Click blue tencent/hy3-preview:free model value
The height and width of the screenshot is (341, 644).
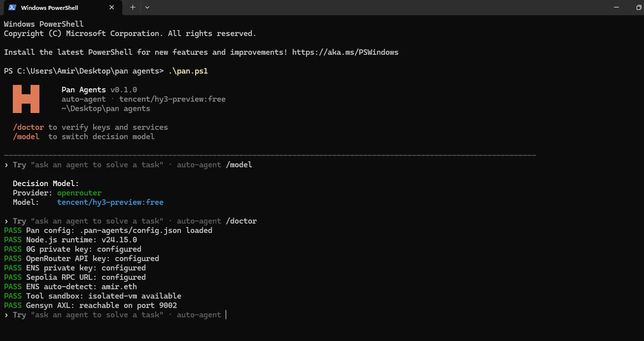[111, 202]
